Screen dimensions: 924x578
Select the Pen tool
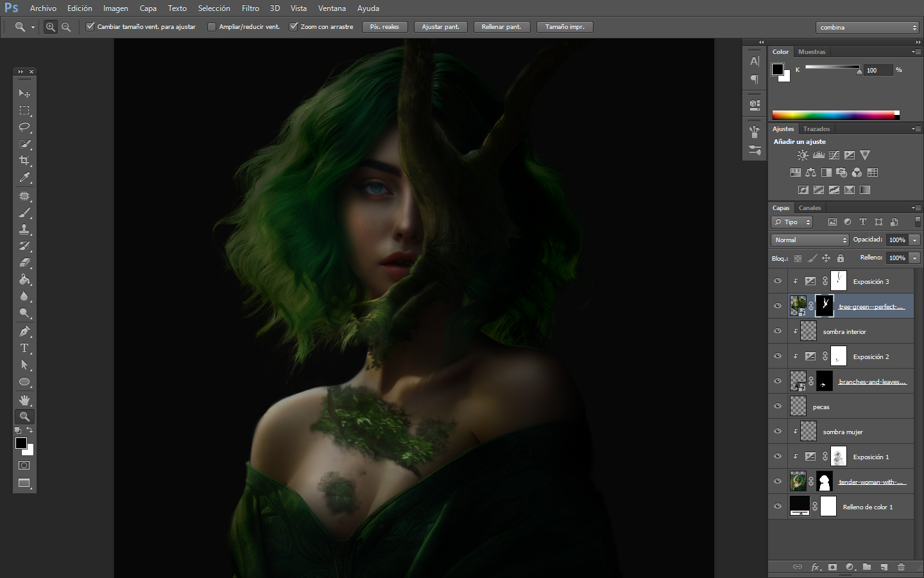click(24, 331)
